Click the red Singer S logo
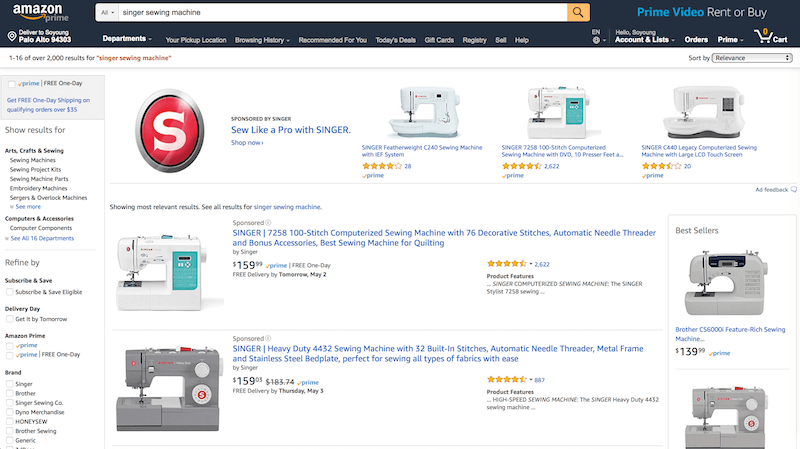 [x=169, y=131]
